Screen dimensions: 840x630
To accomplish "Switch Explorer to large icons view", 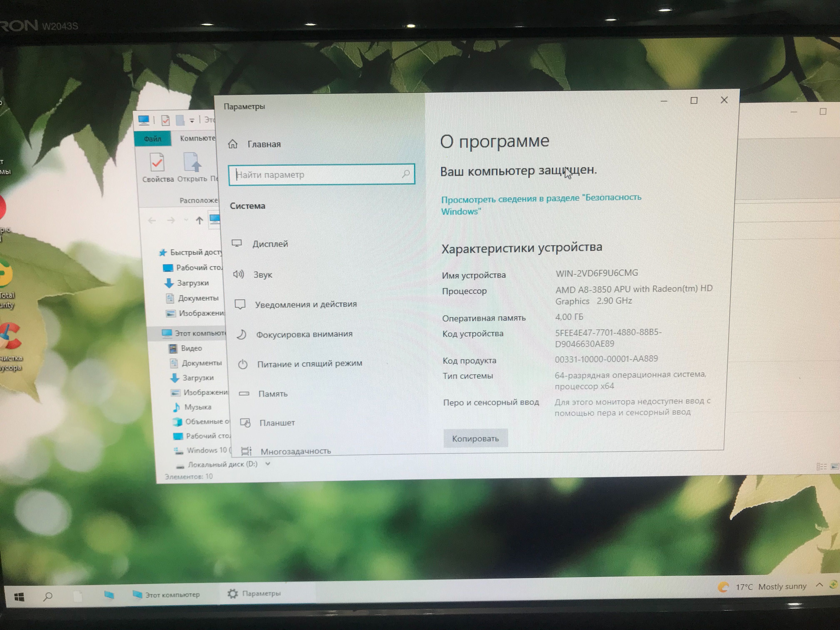I will point(835,466).
